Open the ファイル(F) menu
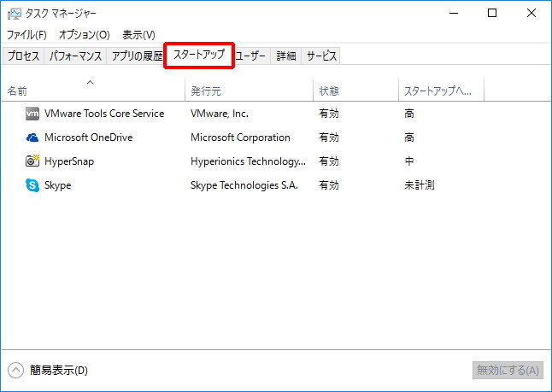 pyautogui.click(x=26, y=35)
